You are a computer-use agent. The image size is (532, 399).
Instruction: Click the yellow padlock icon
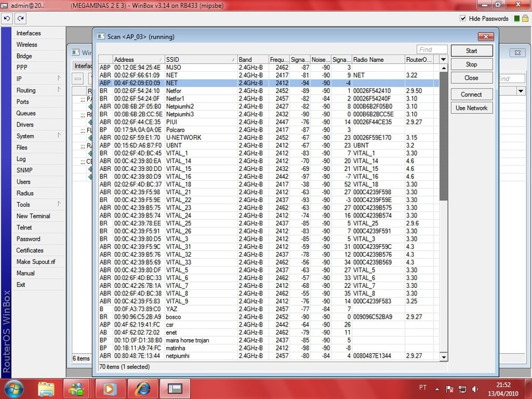(525, 19)
